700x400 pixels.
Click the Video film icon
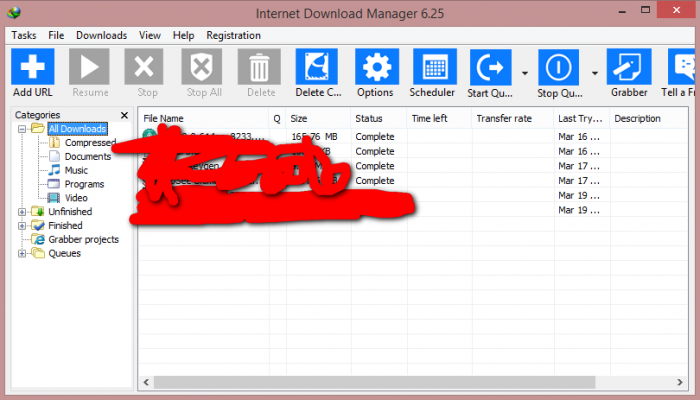coord(54,198)
